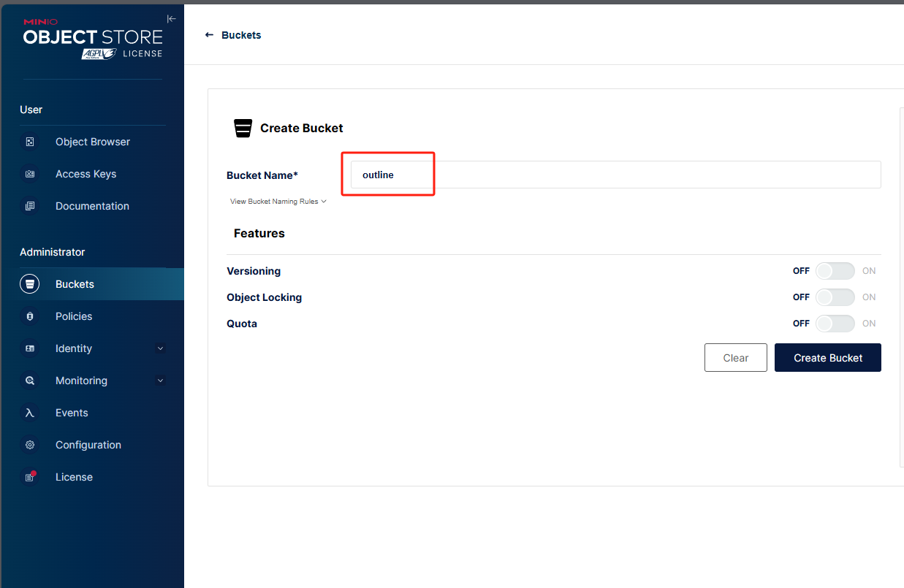904x588 pixels.
Task: Click the Events lambda icon
Action: [30, 413]
